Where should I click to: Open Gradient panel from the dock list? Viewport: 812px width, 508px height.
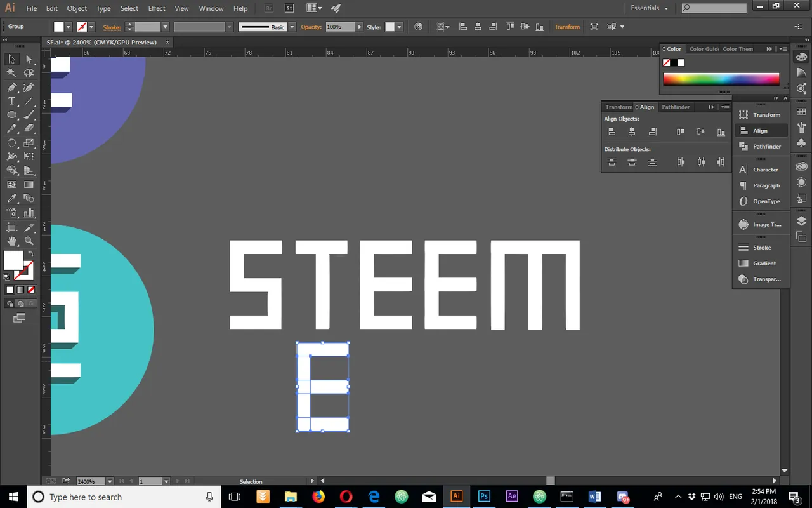pyautogui.click(x=761, y=263)
